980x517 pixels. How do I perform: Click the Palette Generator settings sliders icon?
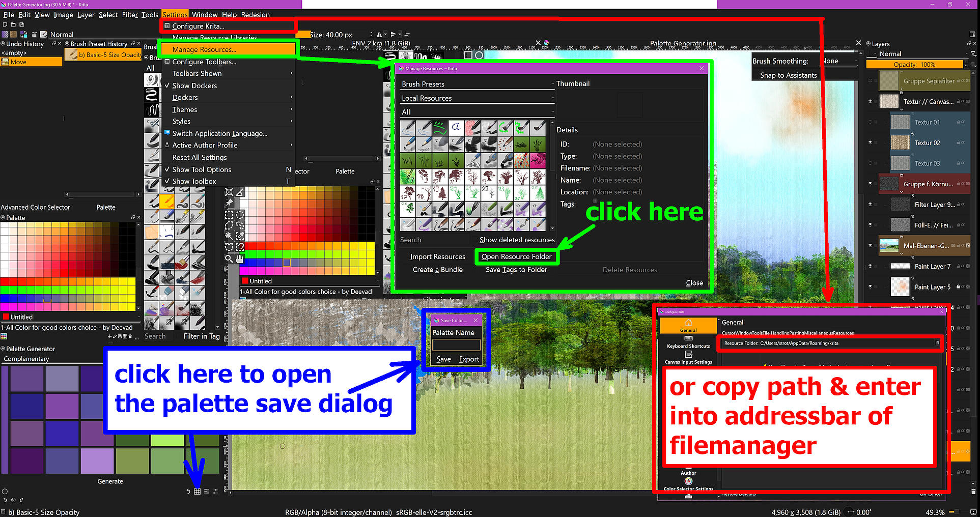click(215, 491)
